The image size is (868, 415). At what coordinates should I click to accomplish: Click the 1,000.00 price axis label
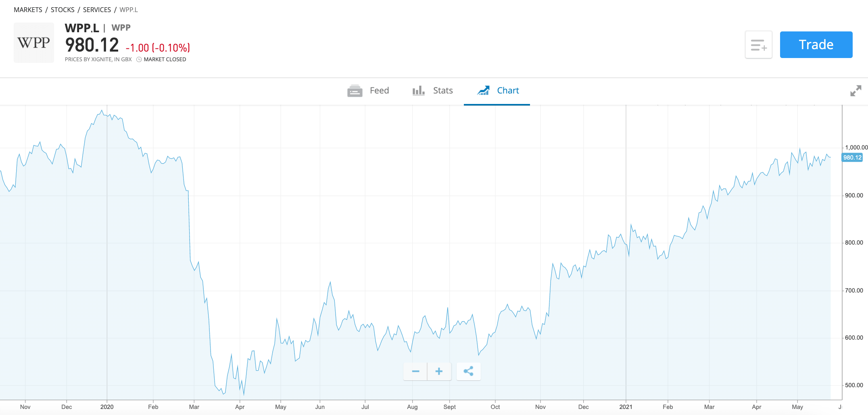point(856,147)
